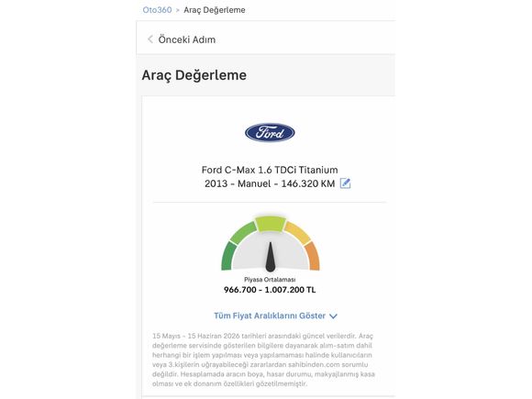
Task: Click the Piyasa Ortalaması label
Action: pyautogui.click(x=270, y=280)
